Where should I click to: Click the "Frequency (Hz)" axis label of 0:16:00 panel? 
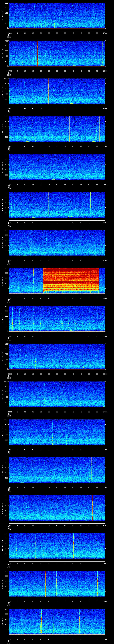[3, 16]
